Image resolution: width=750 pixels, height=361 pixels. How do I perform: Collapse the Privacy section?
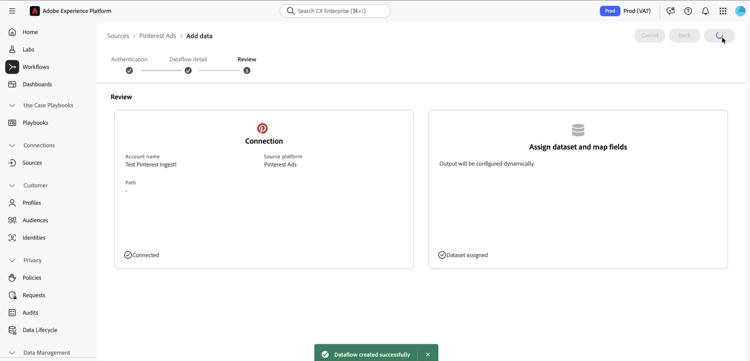12,261
